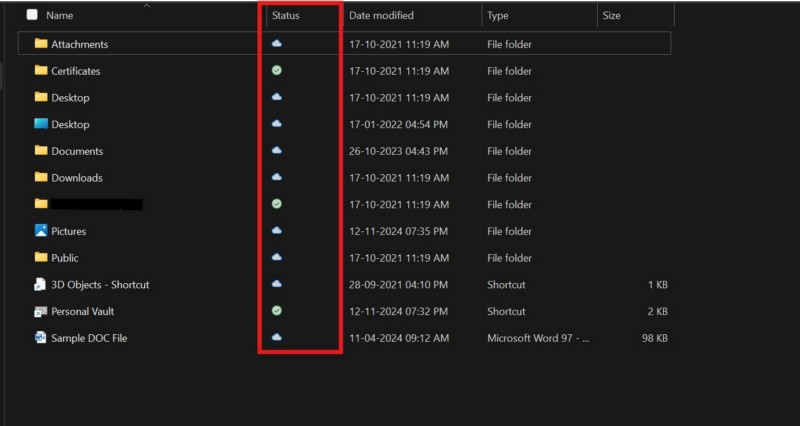800x426 pixels.
Task: Click the 3D Objects shortcut icon
Action: [41, 284]
